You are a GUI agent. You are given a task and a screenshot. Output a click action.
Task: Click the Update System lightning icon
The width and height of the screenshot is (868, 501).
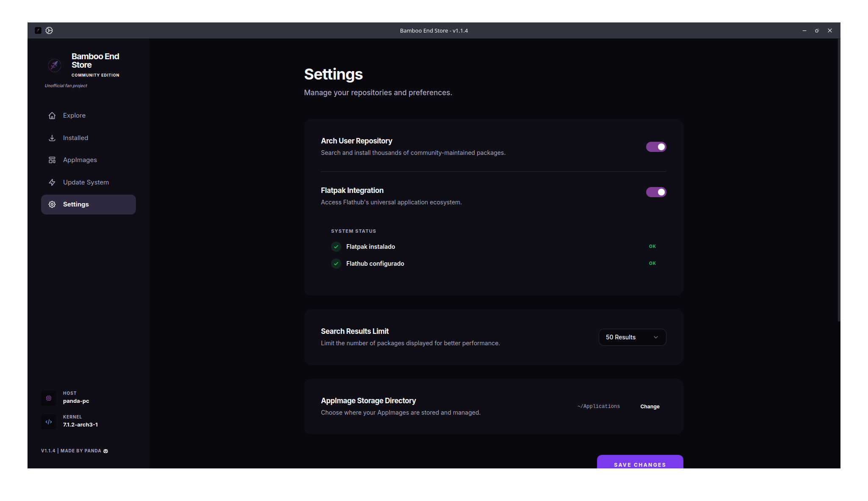(x=52, y=182)
